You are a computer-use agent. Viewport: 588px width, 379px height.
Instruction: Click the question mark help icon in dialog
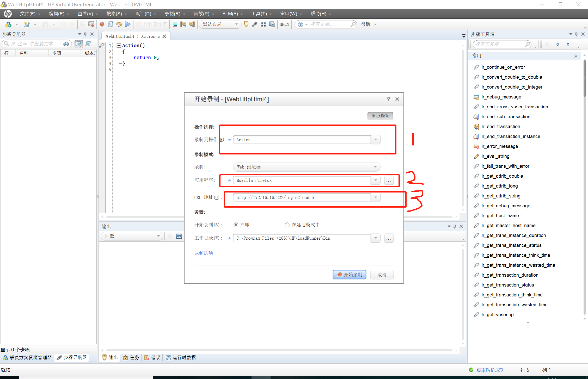[388, 99]
